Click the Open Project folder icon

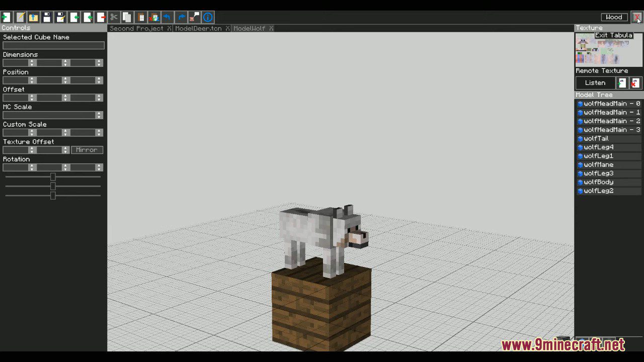33,17
